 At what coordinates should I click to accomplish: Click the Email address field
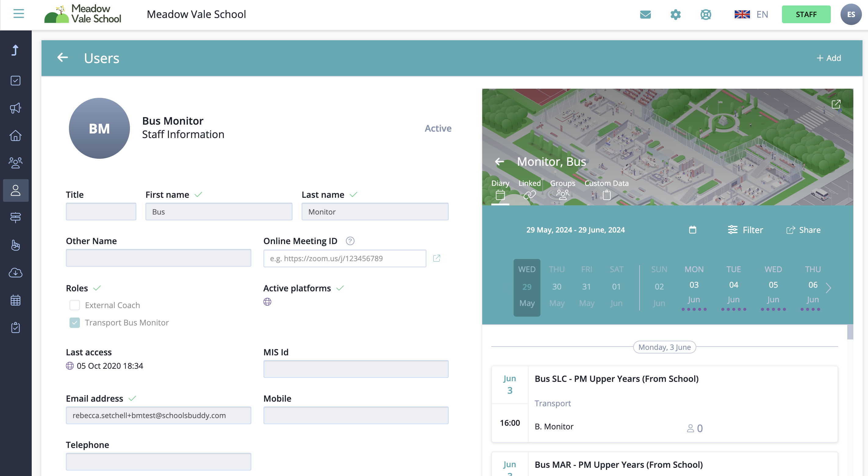coord(158,415)
